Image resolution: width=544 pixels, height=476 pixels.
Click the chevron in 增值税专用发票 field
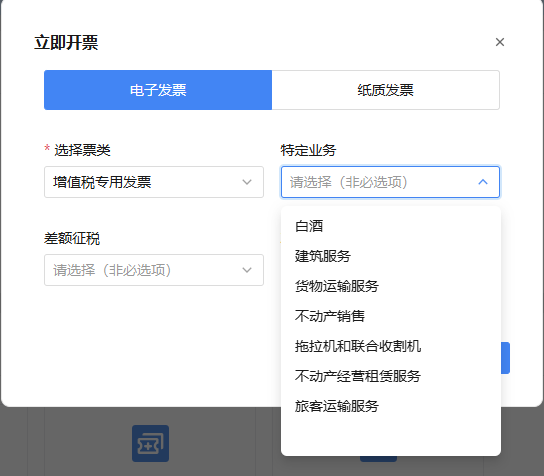[x=247, y=182]
